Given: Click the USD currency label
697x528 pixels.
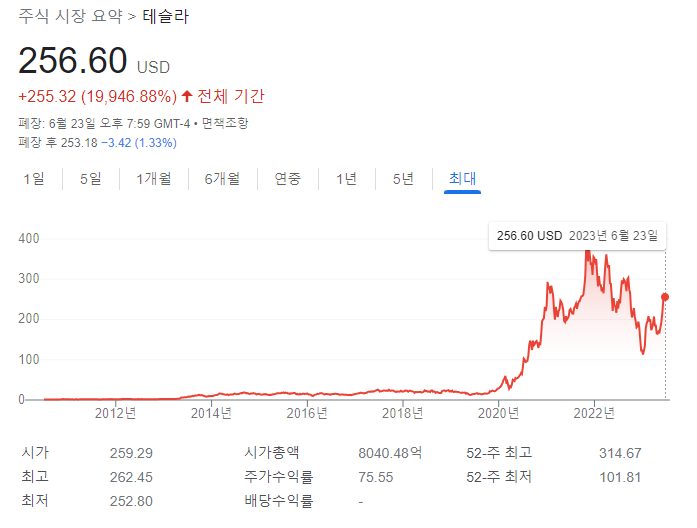Looking at the screenshot, I should (153, 68).
